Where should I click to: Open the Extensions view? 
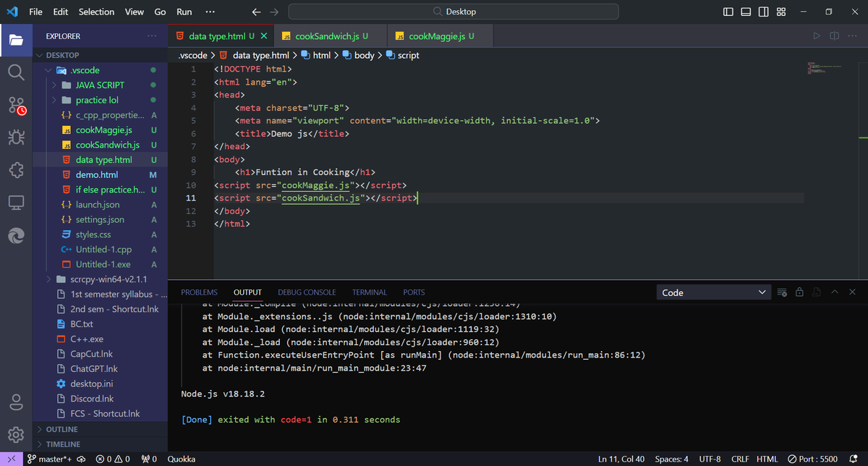tap(16, 171)
